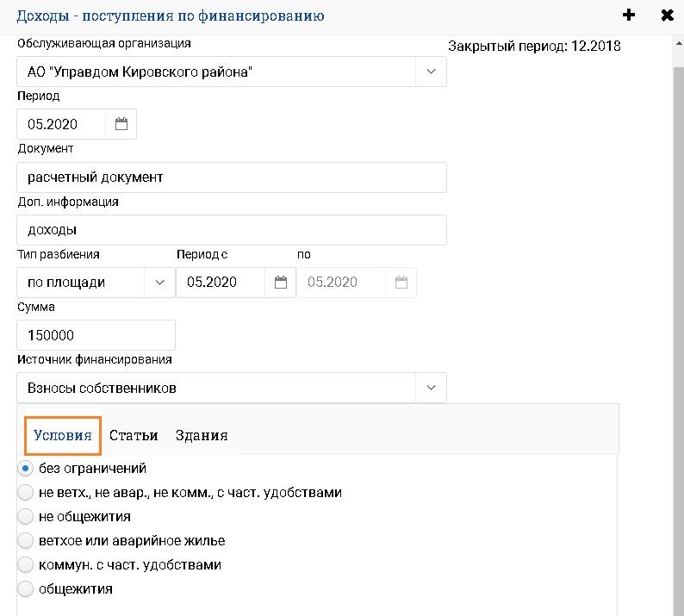Expand Обслуживающая организация dropdown

point(431,72)
